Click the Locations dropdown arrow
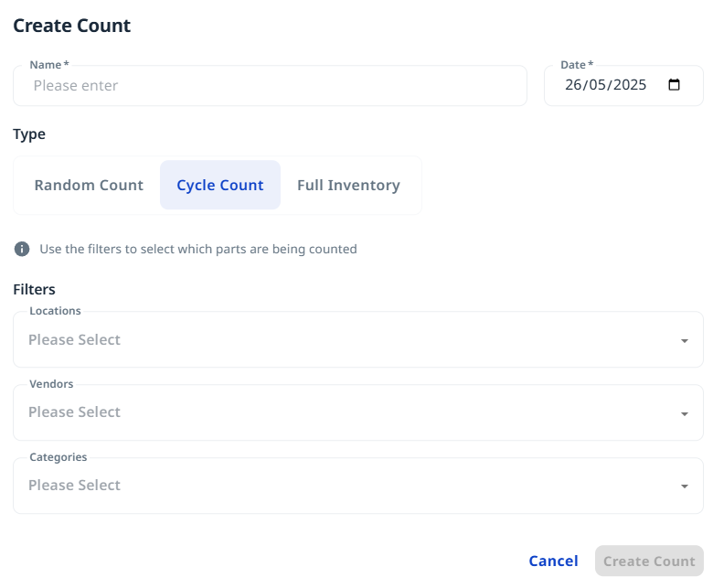This screenshot has height=588, width=713. click(684, 340)
